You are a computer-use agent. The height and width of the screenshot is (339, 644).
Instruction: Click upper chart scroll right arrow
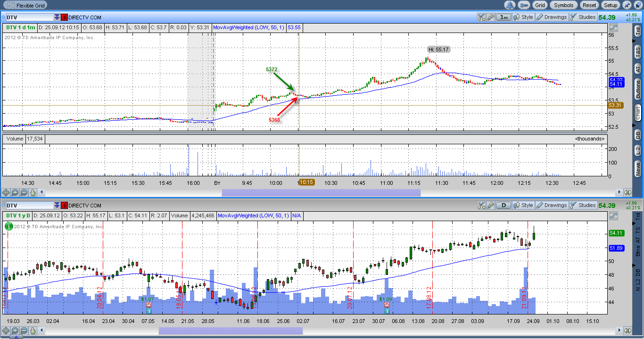[x=619, y=192]
